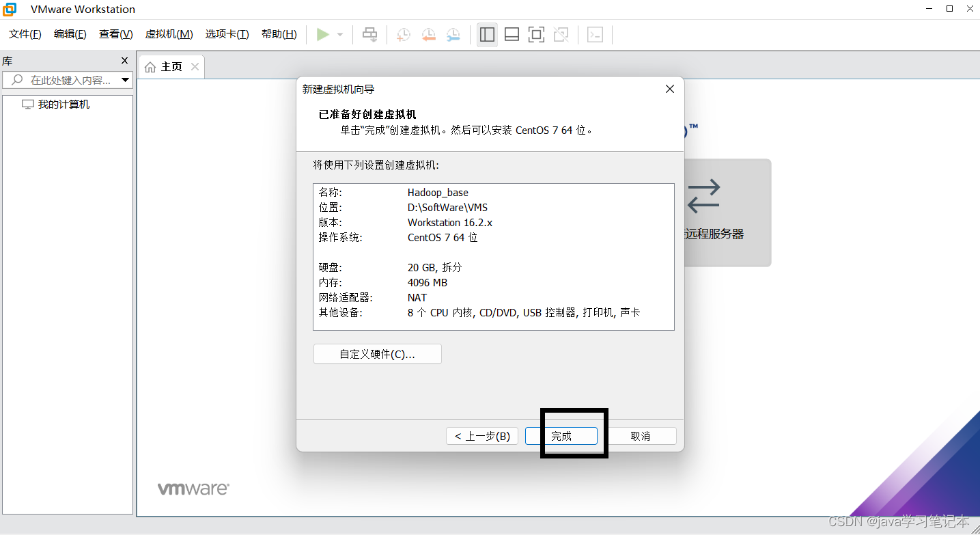The image size is (980, 535).
Task: Click the library search magnifier icon
Action: pyautogui.click(x=17, y=80)
